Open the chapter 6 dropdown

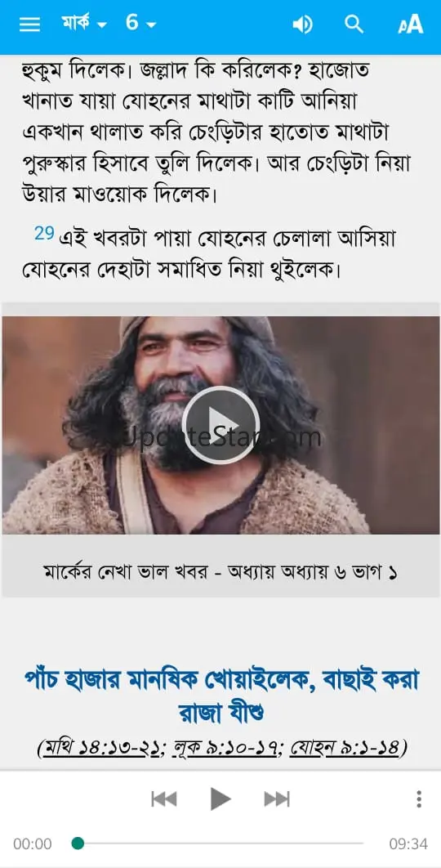(x=140, y=24)
